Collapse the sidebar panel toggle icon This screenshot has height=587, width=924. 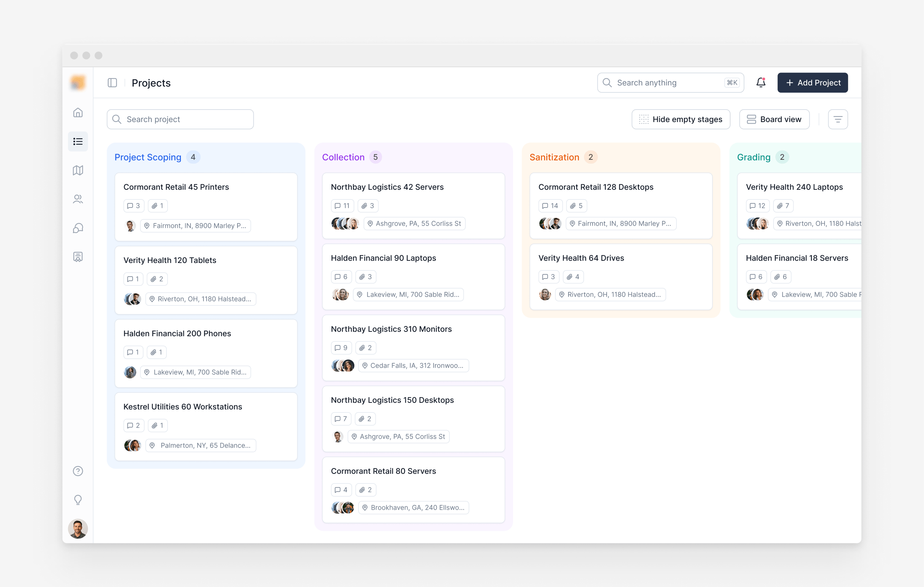click(x=112, y=83)
